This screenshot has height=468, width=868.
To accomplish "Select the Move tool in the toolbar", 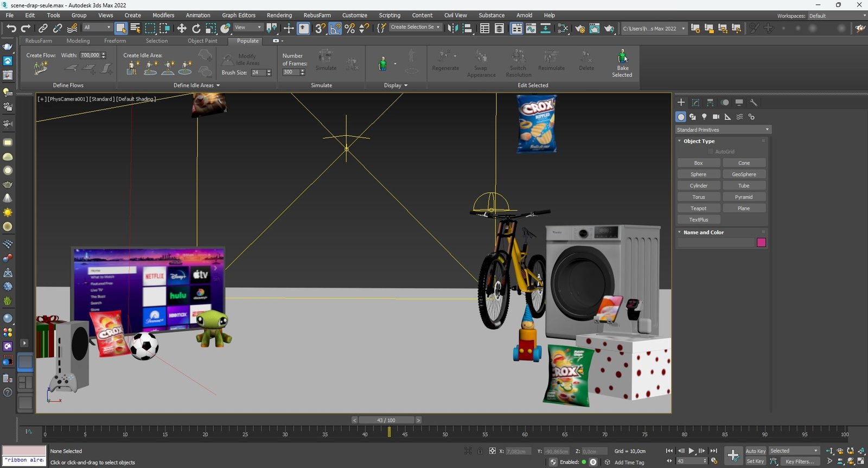I will click(182, 28).
